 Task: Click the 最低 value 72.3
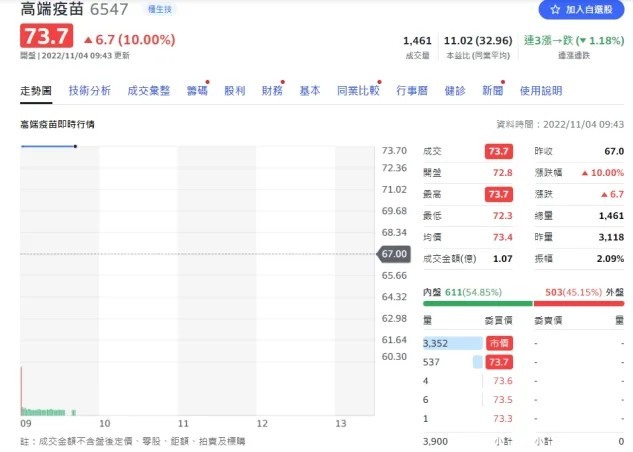503,216
